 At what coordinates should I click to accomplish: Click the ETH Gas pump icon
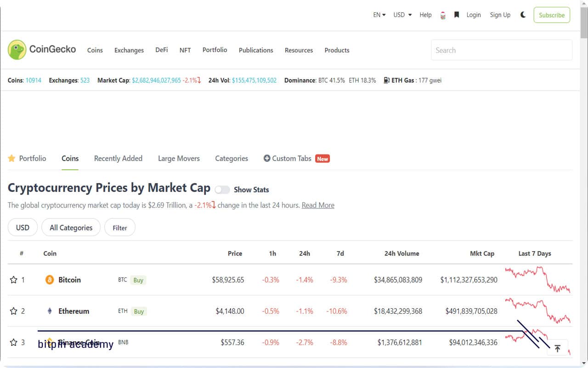pos(387,80)
